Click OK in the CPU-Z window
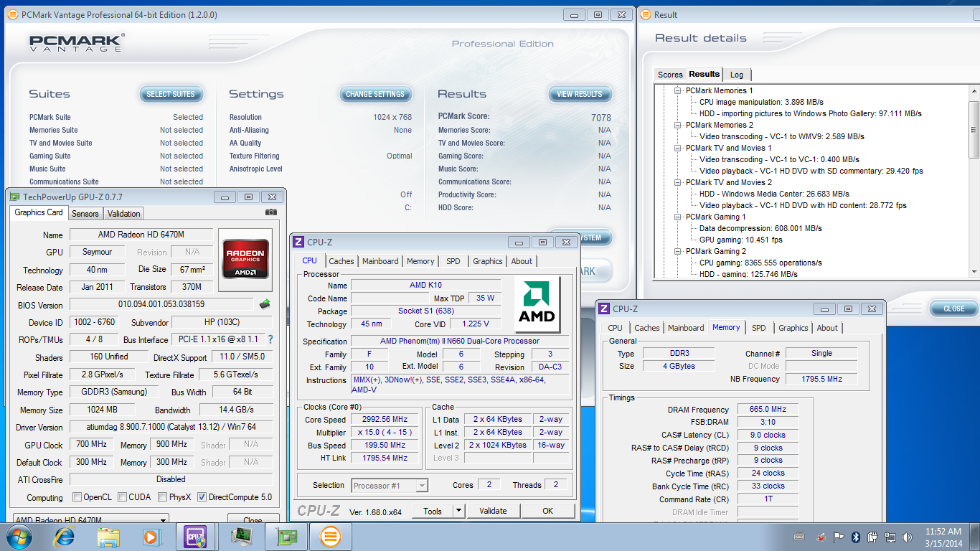This screenshot has height=551, width=980. pyautogui.click(x=548, y=511)
